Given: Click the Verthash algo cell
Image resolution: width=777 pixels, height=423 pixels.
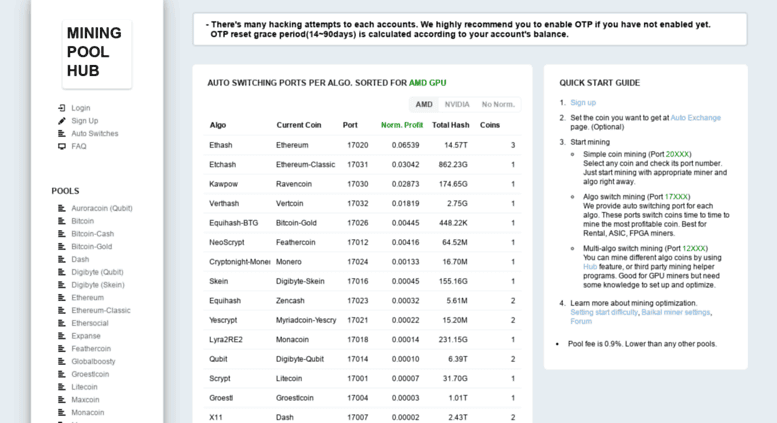Looking at the screenshot, I should pyautogui.click(x=224, y=204).
